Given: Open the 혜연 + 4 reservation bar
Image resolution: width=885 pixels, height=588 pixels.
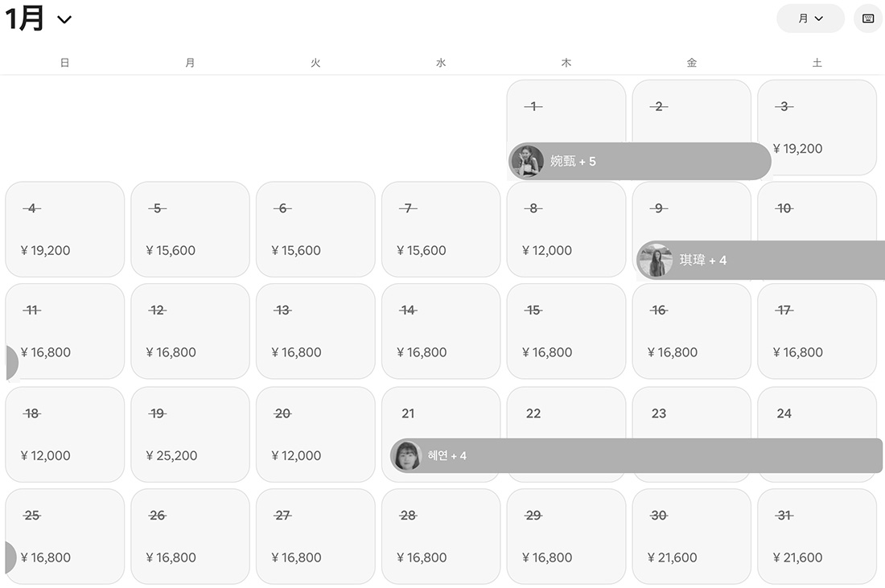Looking at the screenshot, I should point(644,456).
